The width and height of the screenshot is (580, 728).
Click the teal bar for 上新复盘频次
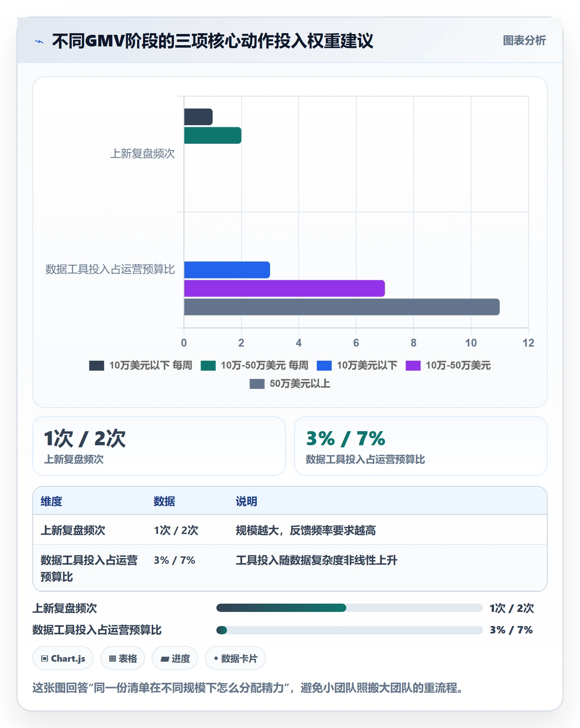[x=213, y=136]
